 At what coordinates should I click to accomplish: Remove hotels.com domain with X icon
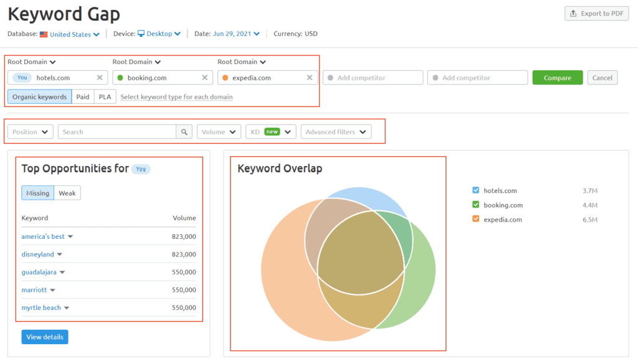coord(100,78)
